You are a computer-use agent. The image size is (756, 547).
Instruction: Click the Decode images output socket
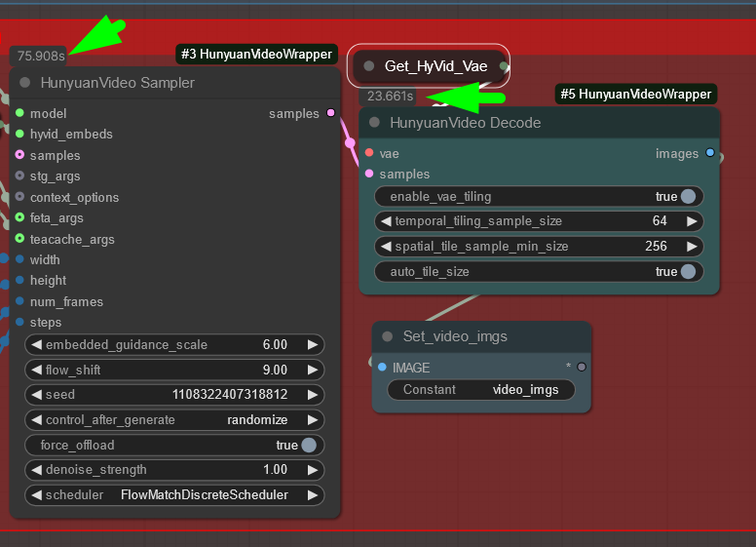click(709, 153)
